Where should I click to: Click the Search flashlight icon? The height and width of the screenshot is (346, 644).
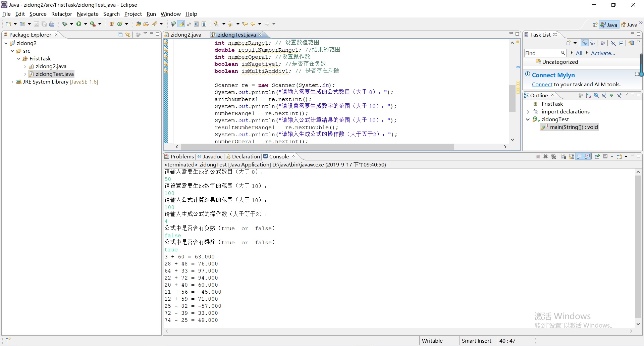(x=155, y=24)
